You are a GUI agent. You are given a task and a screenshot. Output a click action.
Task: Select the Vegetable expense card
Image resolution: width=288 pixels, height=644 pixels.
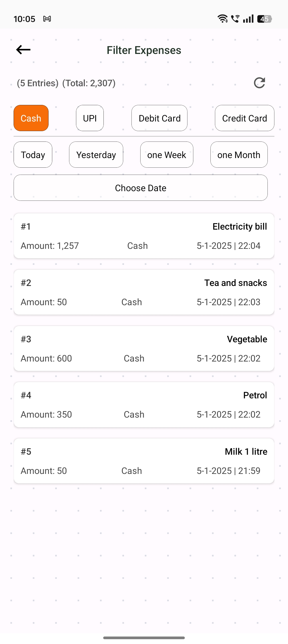[x=144, y=348]
